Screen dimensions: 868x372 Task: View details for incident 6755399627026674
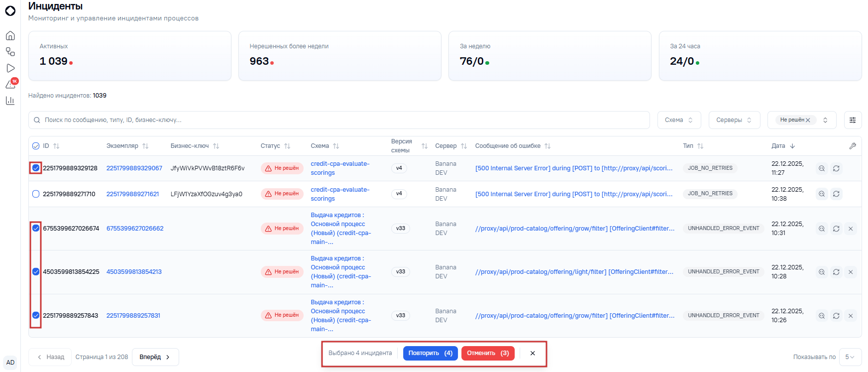click(822, 229)
